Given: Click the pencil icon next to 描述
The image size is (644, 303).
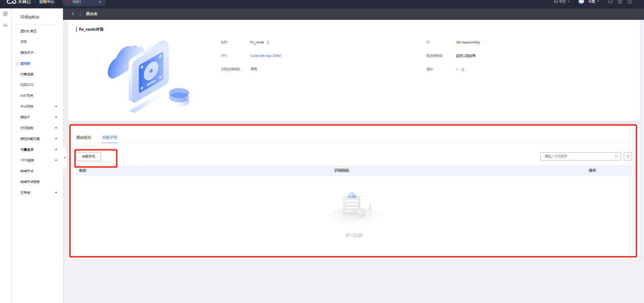Looking at the screenshot, I should 463,69.
